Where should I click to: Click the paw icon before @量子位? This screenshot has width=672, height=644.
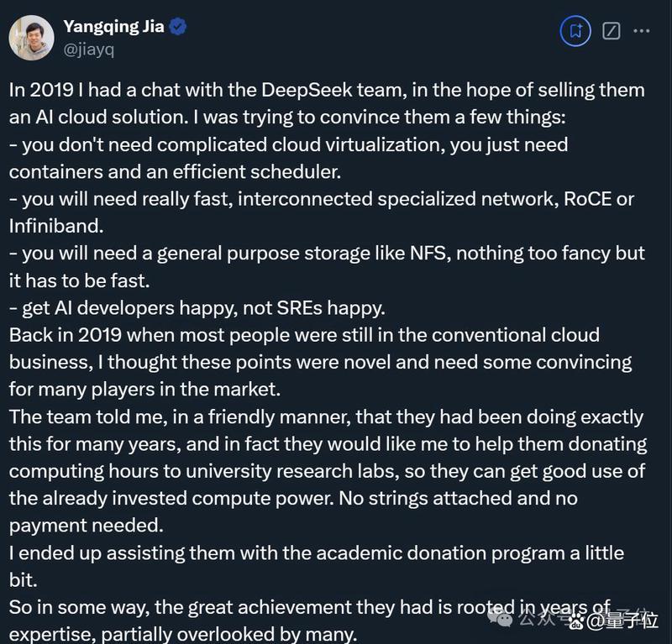click(x=577, y=620)
